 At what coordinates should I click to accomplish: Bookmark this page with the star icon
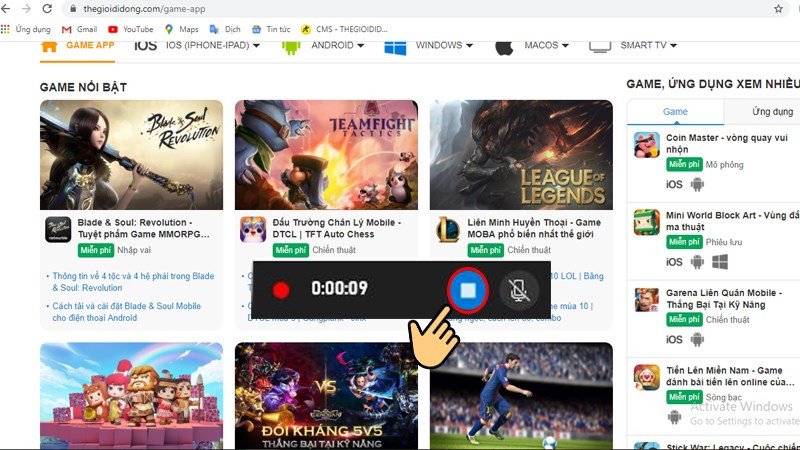coord(778,8)
